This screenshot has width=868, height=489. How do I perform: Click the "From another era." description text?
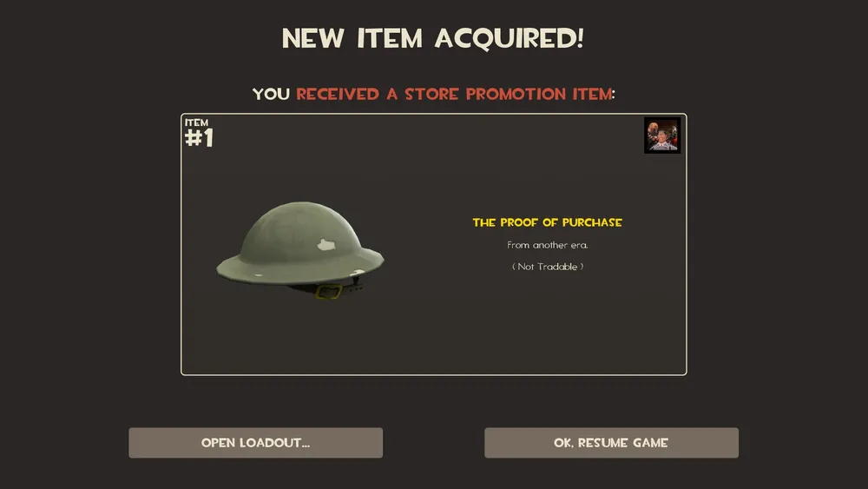point(548,245)
